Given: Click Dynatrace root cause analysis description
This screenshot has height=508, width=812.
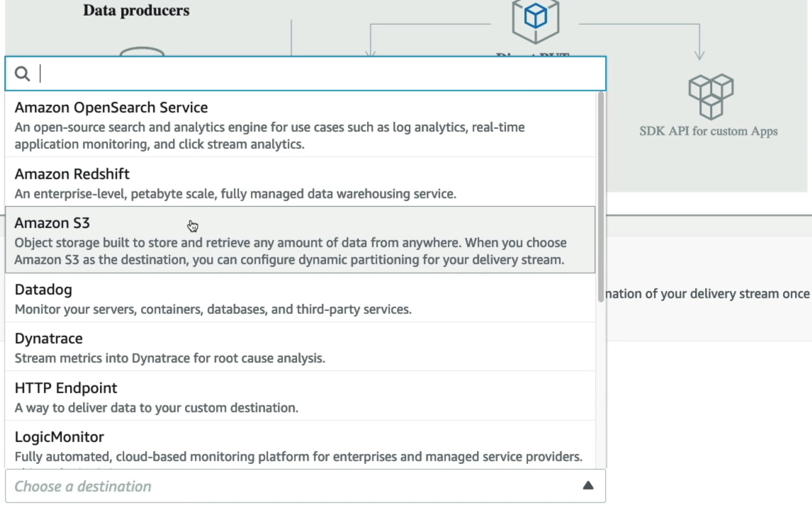Looking at the screenshot, I should click(x=170, y=359).
